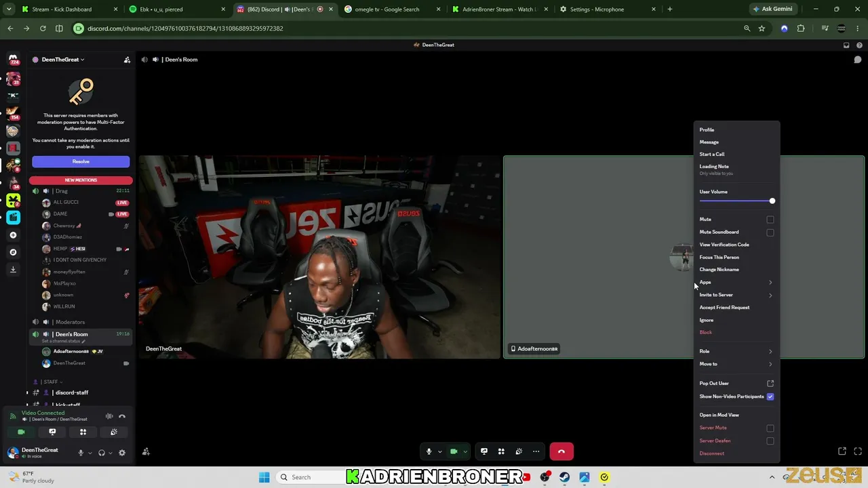This screenshot has height=488, width=868.
Task: Click the help question mark icon
Action: [859, 45]
